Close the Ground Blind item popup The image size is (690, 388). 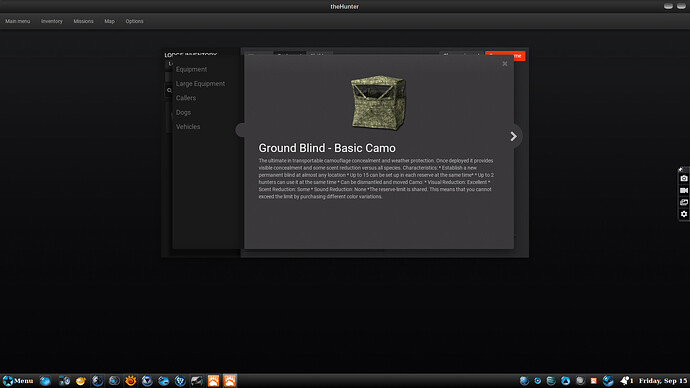click(505, 64)
